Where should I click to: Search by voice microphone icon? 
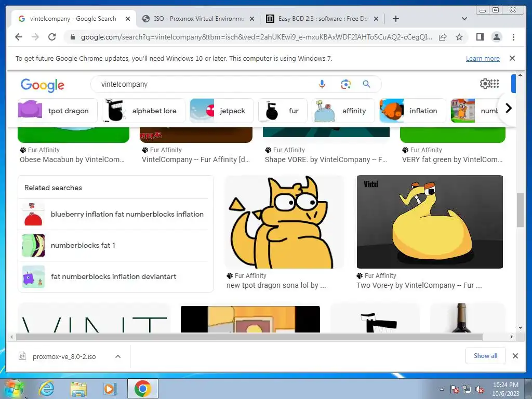coord(322,84)
